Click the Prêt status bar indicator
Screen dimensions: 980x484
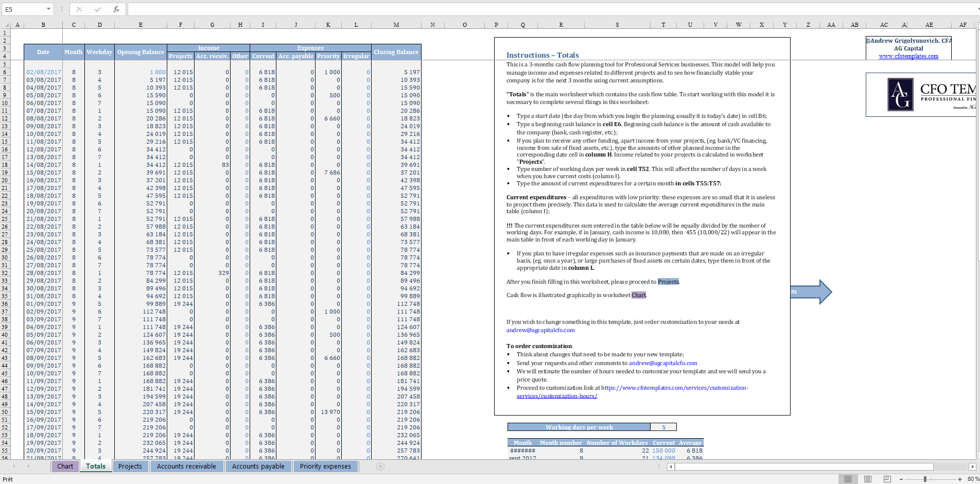tap(8, 479)
